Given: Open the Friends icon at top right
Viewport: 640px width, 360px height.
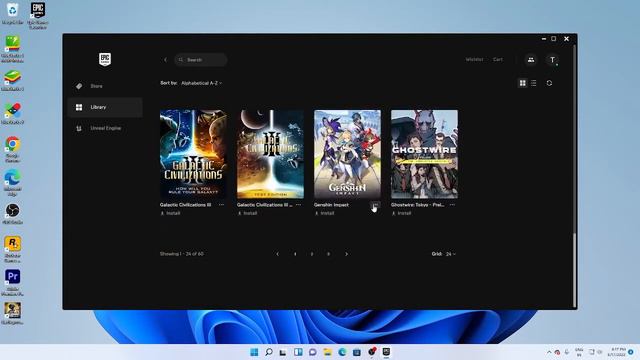Looking at the screenshot, I should pos(531,60).
